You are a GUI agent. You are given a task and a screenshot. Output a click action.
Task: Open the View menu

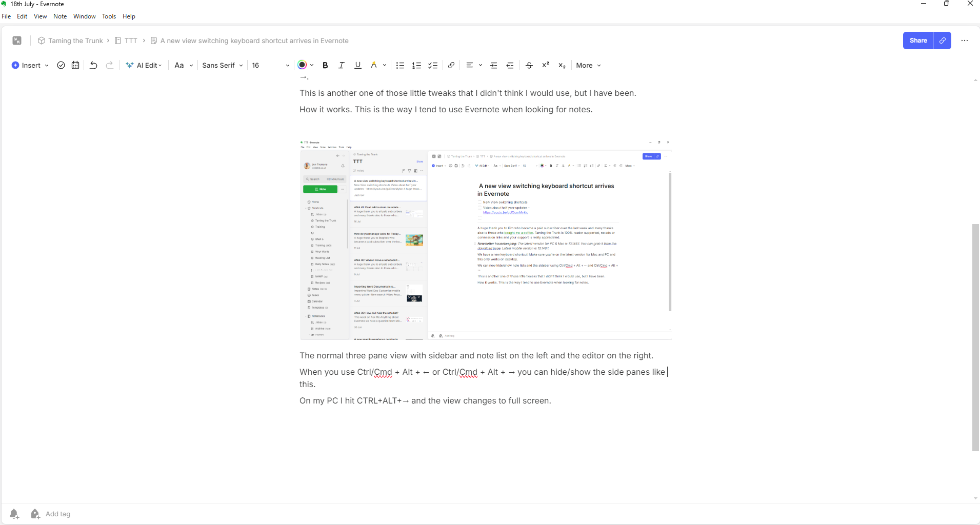pos(41,16)
